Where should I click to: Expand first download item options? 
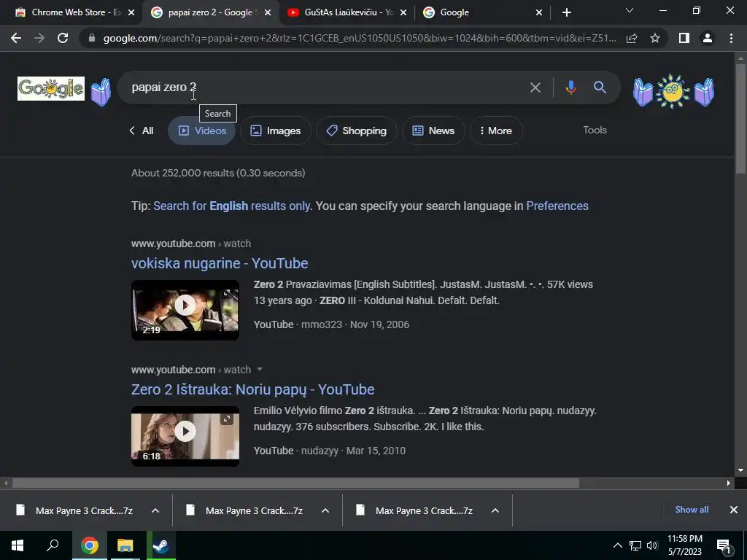click(x=155, y=510)
